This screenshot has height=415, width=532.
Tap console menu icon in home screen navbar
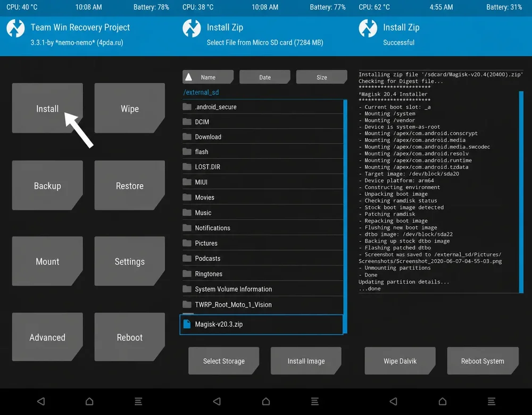[138, 401]
